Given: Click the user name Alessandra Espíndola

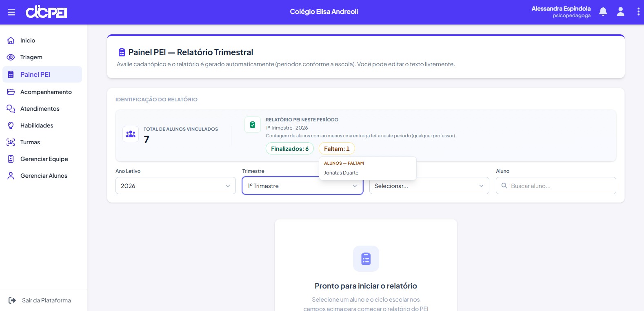Looking at the screenshot, I should [561, 9].
